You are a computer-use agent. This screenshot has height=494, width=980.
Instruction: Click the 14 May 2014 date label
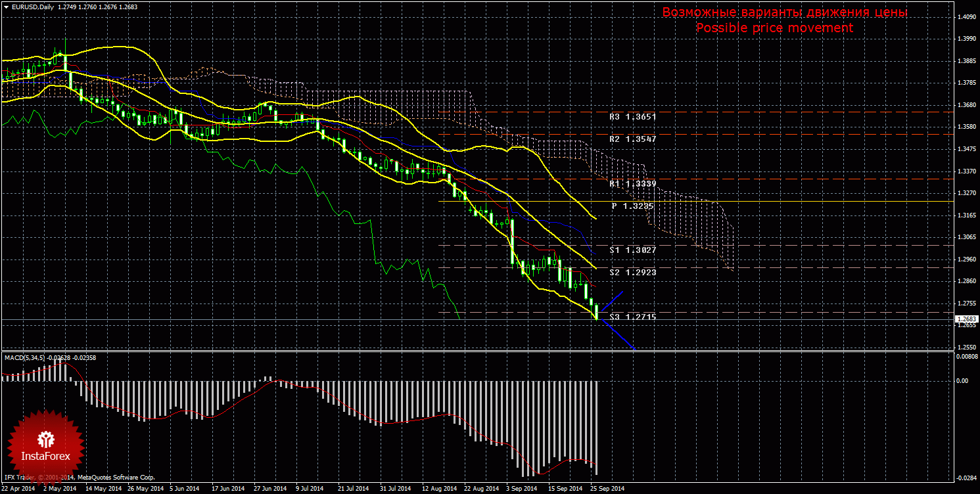(104, 489)
